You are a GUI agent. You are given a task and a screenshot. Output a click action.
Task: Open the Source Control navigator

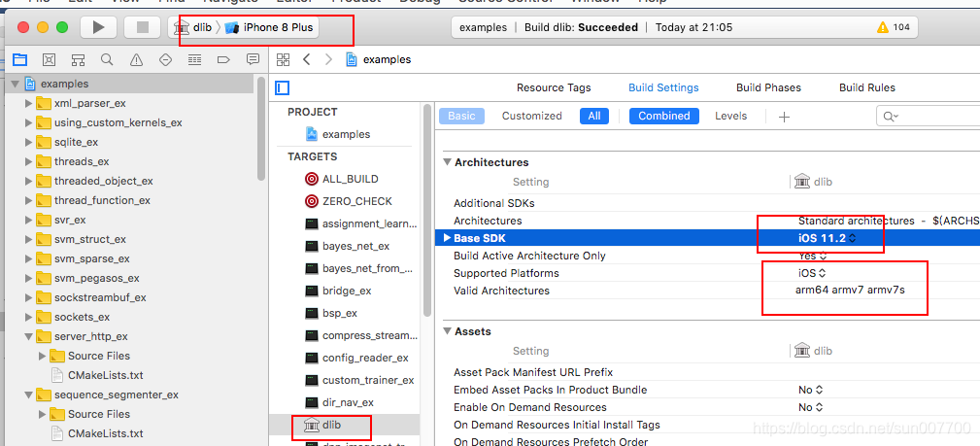click(49, 60)
